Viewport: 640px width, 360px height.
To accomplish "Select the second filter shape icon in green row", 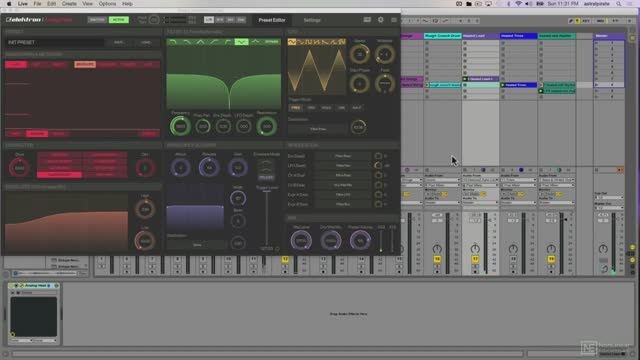I will [187, 42].
